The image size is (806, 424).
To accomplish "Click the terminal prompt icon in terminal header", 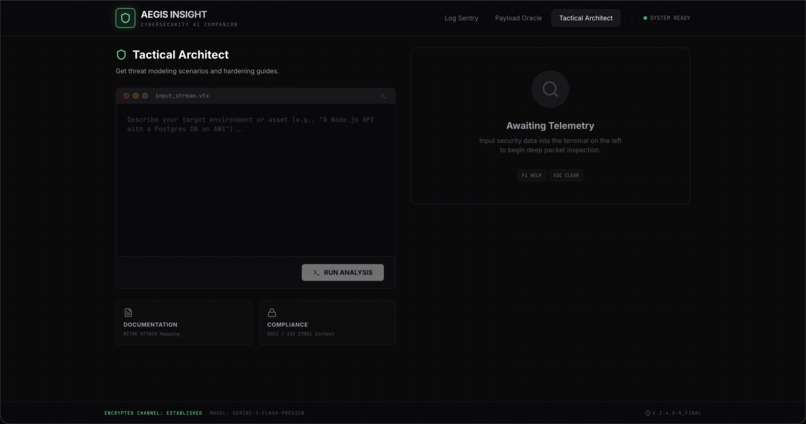I will pyautogui.click(x=383, y=96).
